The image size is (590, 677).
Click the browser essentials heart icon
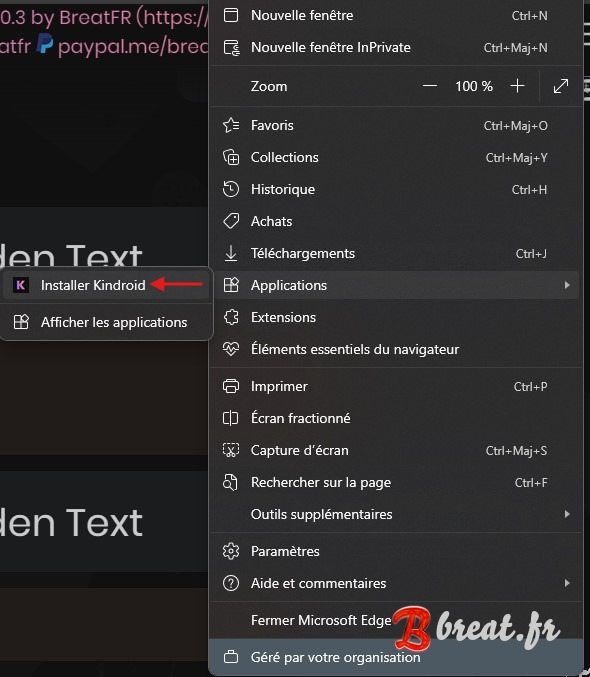(x=231, y=349)
